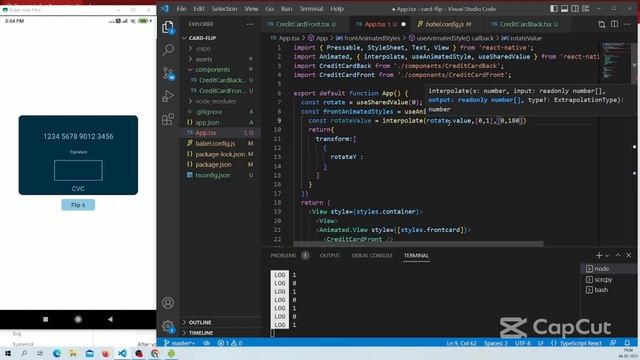Click the editor horizontal scrollbar
Viewport: 640px width, 360px height.
[x=418, y=244]
